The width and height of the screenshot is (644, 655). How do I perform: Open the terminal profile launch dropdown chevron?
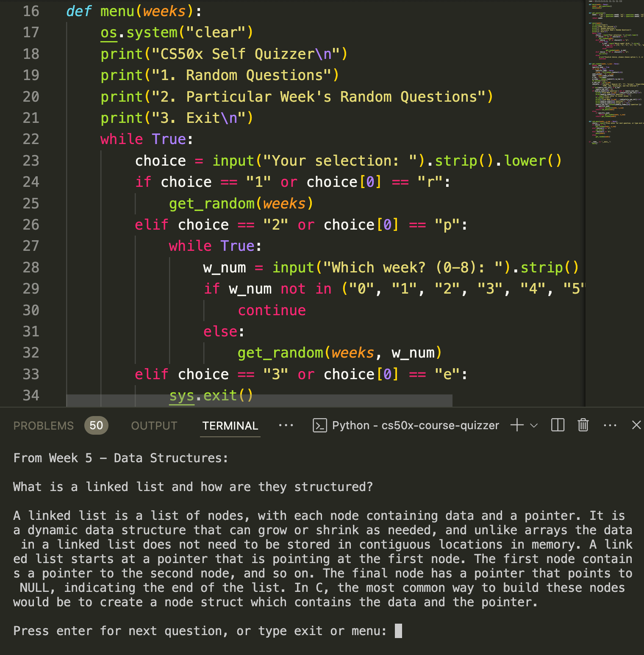533,425
